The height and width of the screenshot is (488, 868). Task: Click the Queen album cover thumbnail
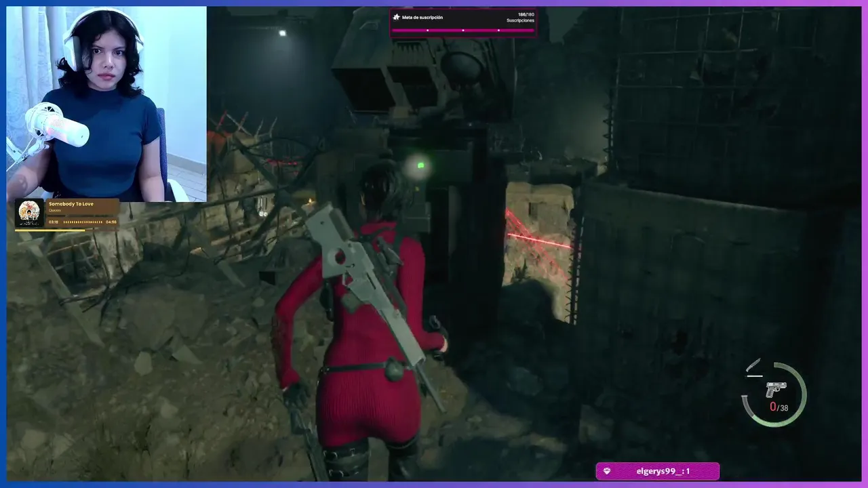[29, 213]
